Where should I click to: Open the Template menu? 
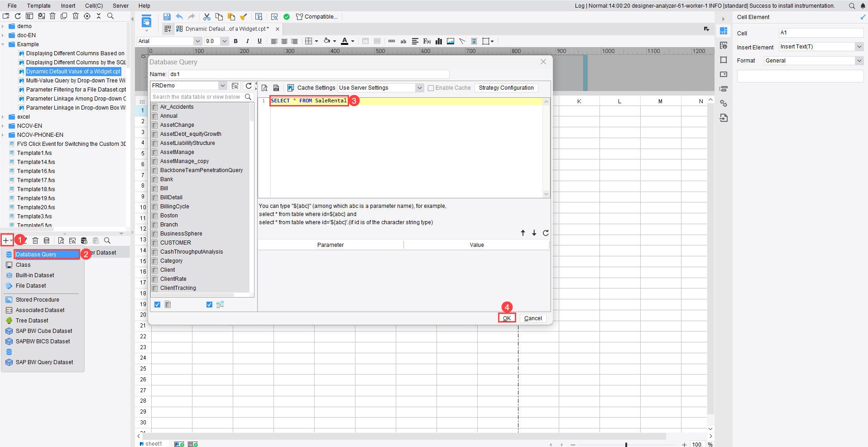tap(39, 6)
